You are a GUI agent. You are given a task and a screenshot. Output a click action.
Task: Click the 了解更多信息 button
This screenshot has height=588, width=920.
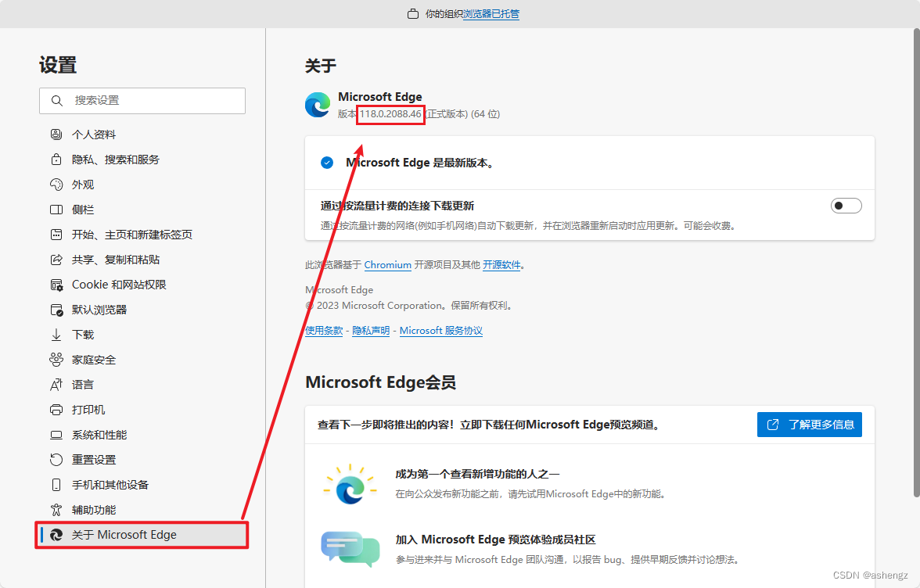coord(810,425)
